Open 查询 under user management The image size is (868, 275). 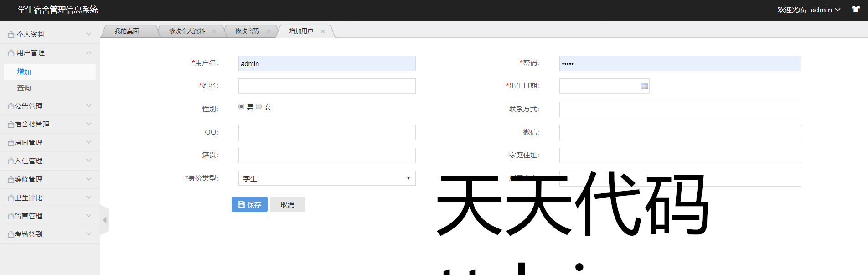click(x=24, y=88)
